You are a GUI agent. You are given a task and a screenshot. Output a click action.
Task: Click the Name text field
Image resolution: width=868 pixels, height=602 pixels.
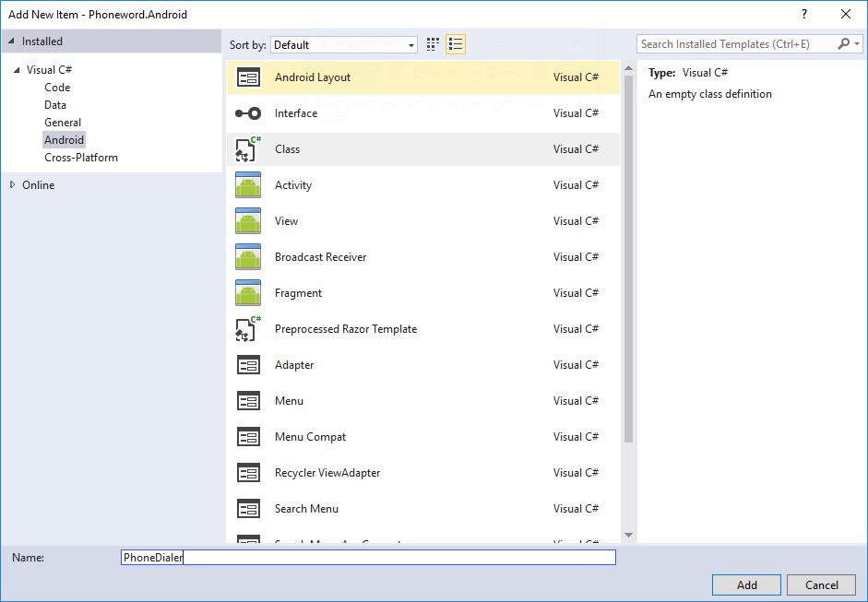point(369,558)
